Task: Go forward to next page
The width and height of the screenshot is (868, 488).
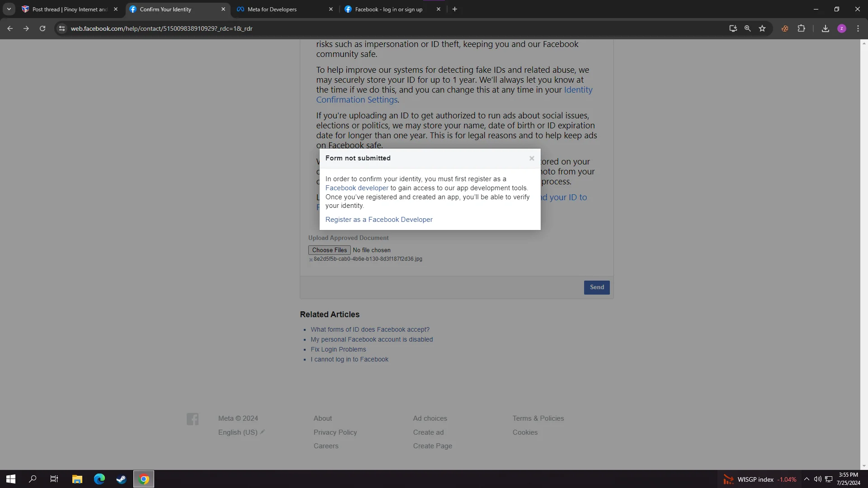Action: tap(26, 28)
